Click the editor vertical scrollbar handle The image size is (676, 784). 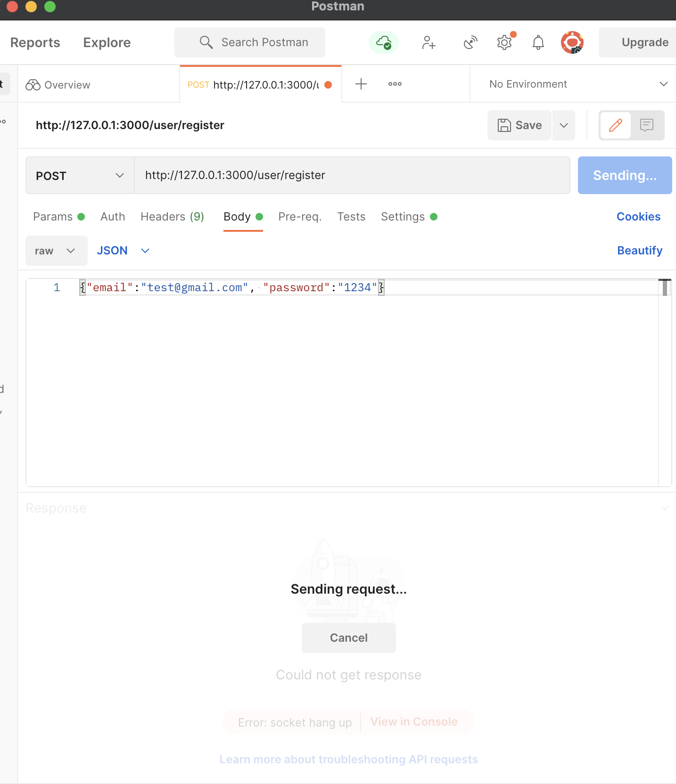(x=665, y=288)
